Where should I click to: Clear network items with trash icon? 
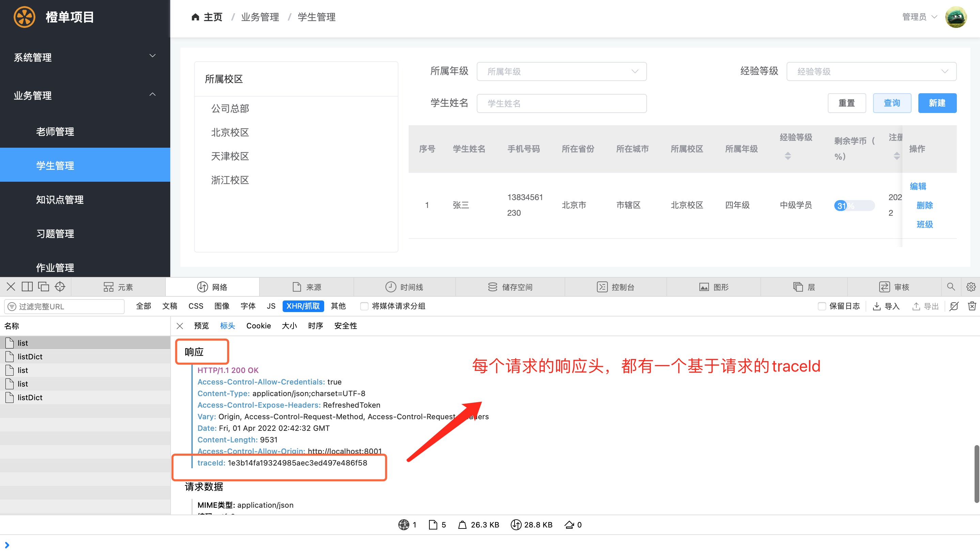[x=972, y=306]
